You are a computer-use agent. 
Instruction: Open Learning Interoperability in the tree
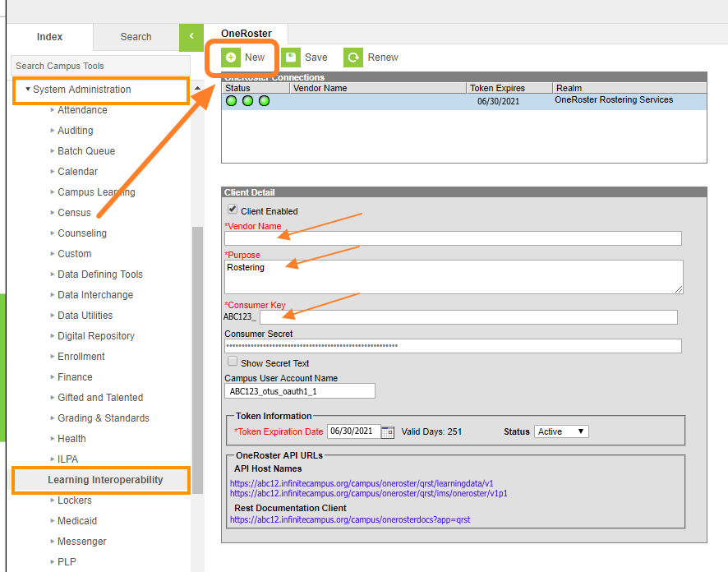105,480
